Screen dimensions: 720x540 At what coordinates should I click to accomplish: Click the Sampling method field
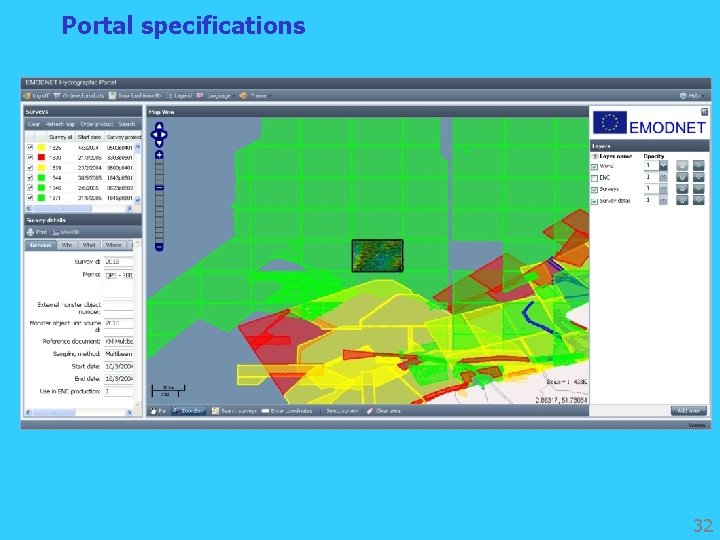tap(118, 354)
